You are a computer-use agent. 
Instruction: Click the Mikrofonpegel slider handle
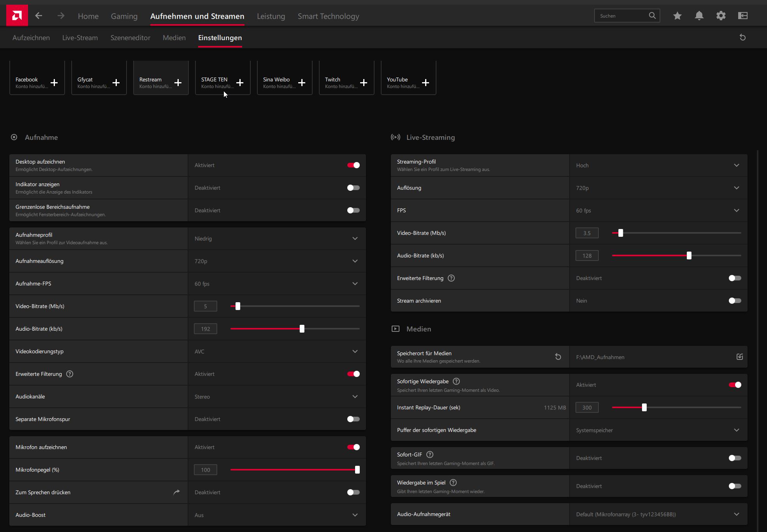tap(357, 470)
